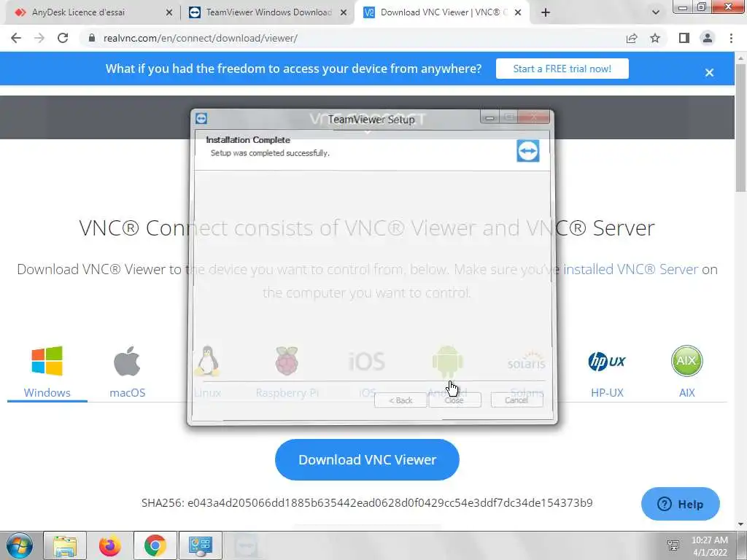Select the HP-UX platform
747x560 pixels.
pos(607,373)
